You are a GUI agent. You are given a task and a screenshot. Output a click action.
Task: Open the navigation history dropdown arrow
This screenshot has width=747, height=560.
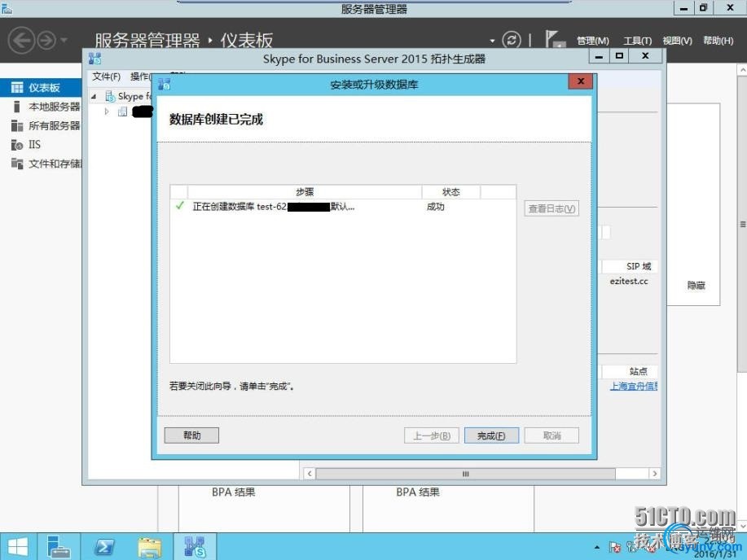[64, 41]
